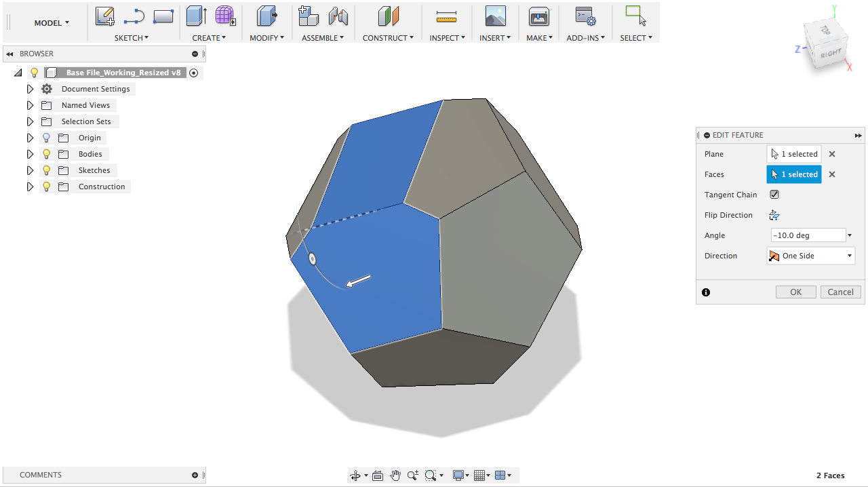The width and height of the screenshot is (868, 487).
Task: Toggle root component visibility bulb
Action: click(35, 73)
